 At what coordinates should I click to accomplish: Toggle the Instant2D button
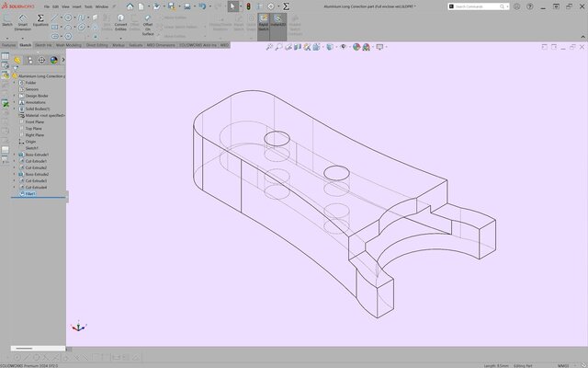tap(277, 23)
